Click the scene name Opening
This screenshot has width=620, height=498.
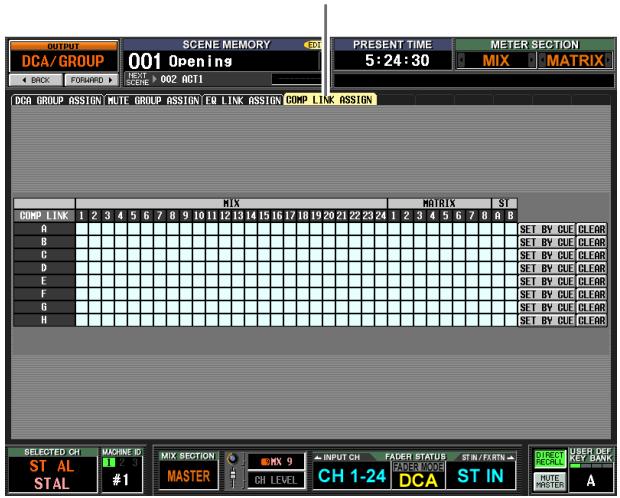(200, 62)
